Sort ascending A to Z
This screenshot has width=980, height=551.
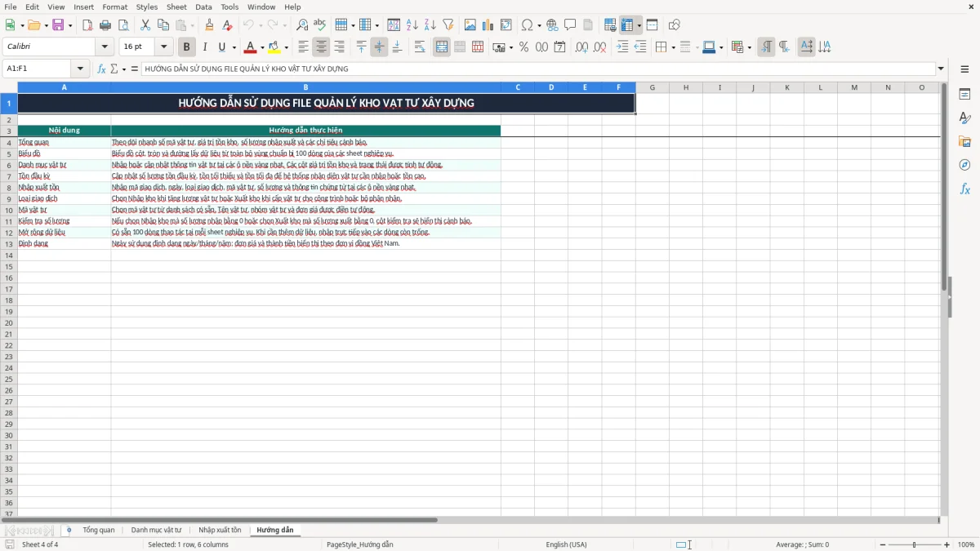coord(412,25)
